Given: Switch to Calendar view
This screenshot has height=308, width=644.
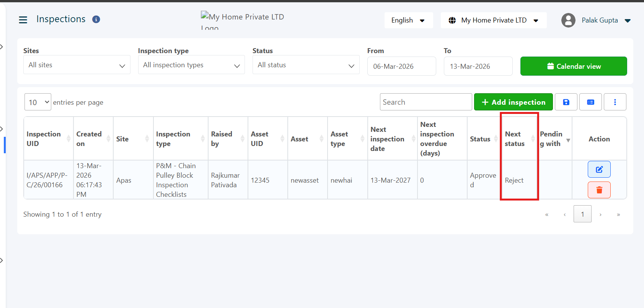Looking at the screenshot, I should 573,66.
